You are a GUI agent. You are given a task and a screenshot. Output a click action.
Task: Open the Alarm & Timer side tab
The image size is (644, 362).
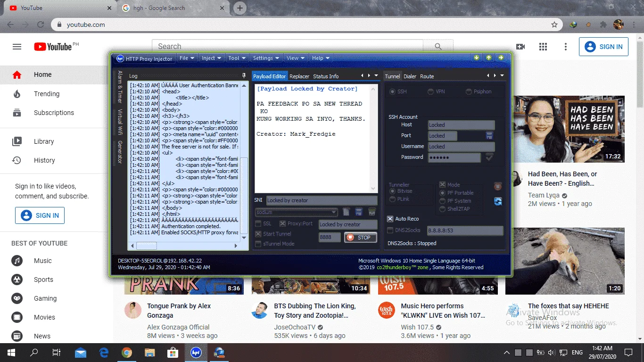point(120,87)
